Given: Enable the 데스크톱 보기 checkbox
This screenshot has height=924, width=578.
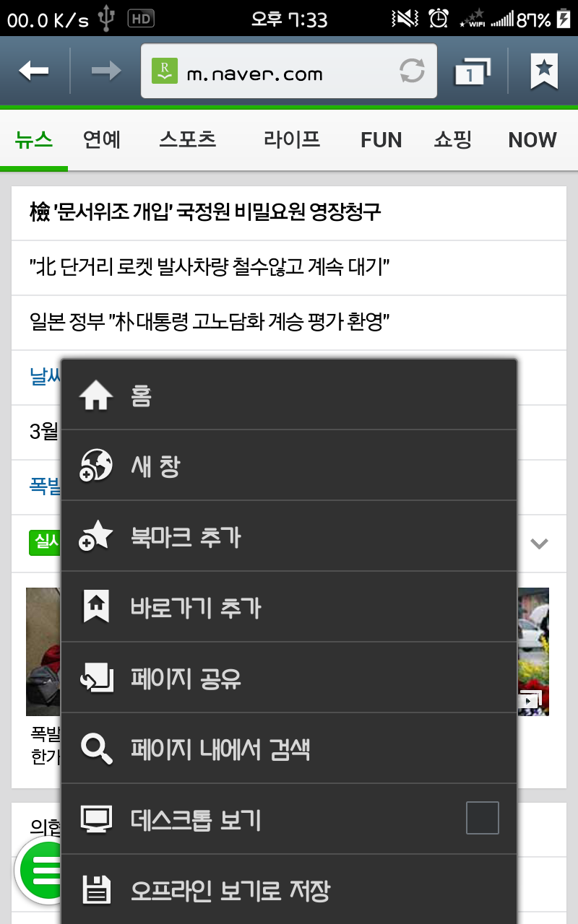Looking at the screenshot, I should click(483, 818).
